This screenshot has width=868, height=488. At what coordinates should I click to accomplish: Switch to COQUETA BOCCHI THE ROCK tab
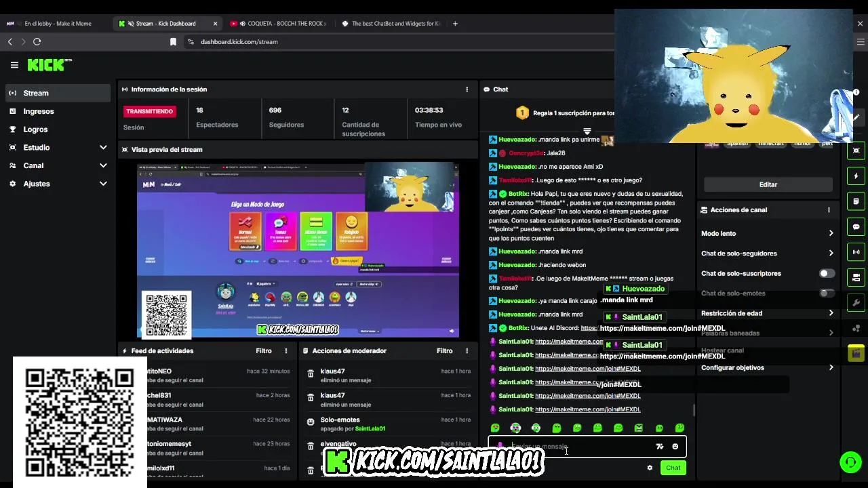280,23
